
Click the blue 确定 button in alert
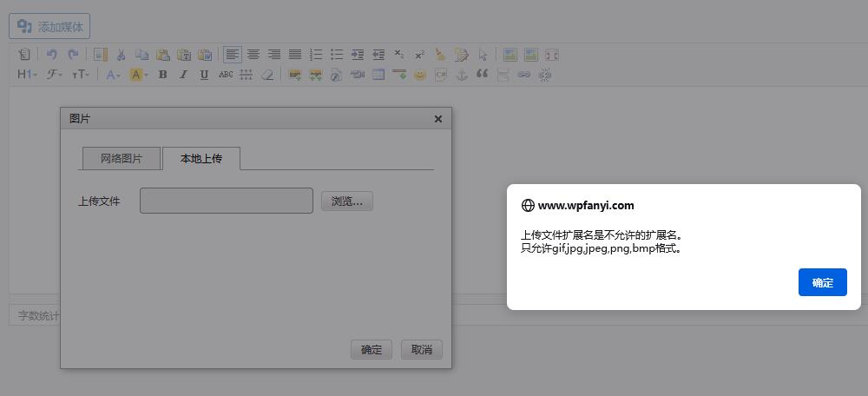click(822, 282)
